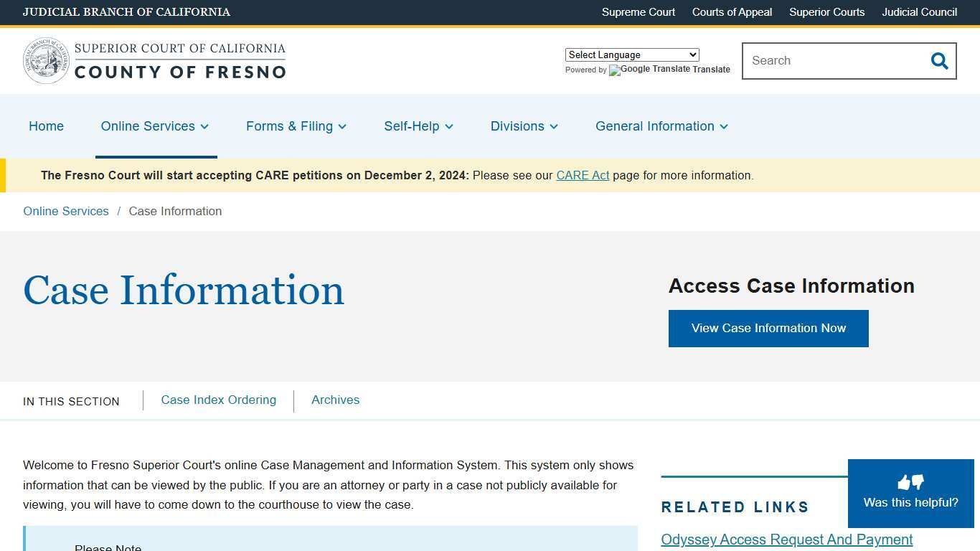Click the thumbs down helpful icon

pyautogui.click(x=918, y=483)
